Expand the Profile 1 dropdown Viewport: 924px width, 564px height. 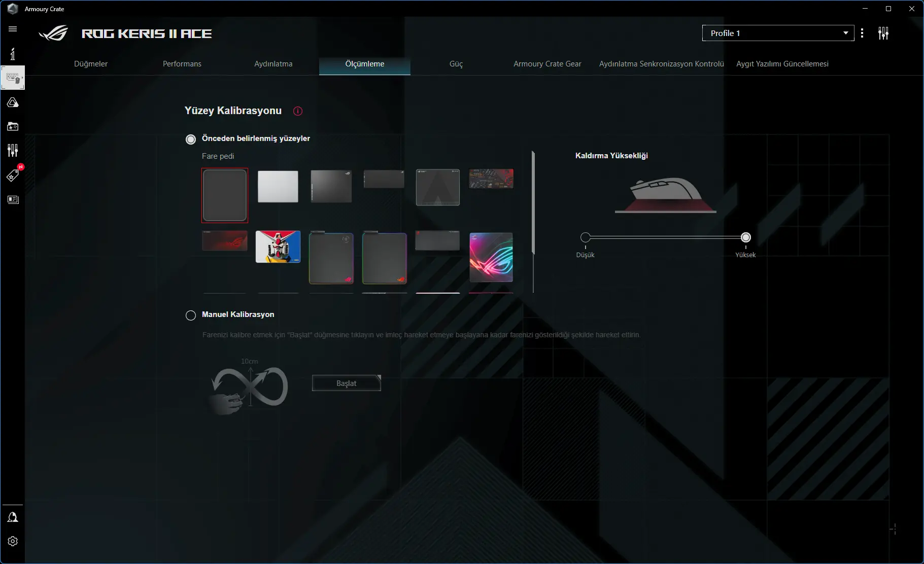tap(778, 33)
